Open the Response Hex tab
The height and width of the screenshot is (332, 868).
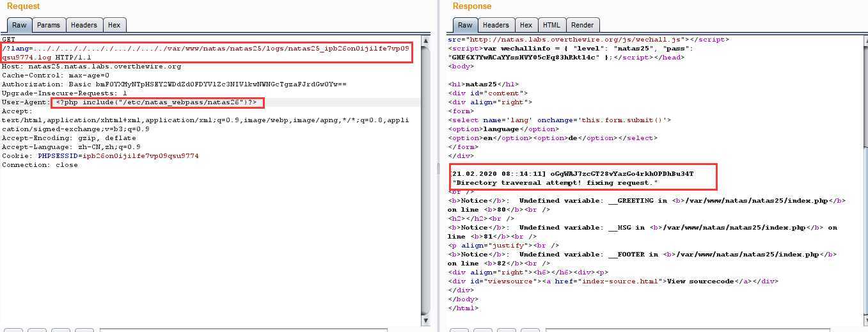click(x=526, y=25)
